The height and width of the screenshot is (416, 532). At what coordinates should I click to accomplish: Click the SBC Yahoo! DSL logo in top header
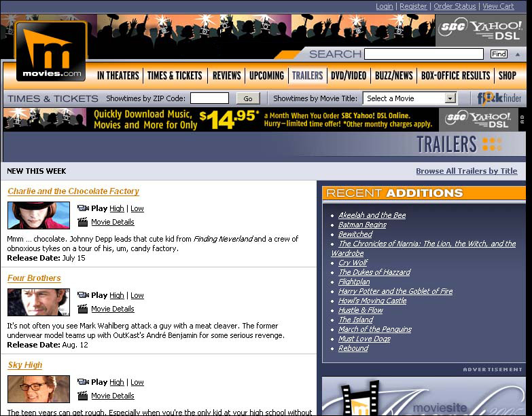pyautogui.click(x=480, y=30)
